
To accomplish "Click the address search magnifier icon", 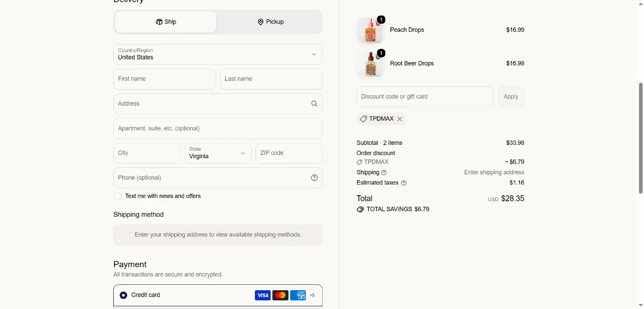I will (x=314, y=104).
